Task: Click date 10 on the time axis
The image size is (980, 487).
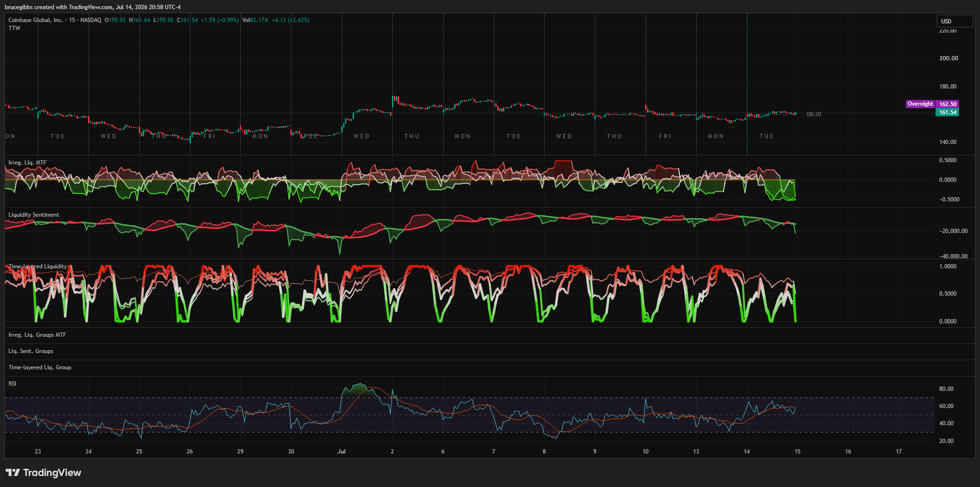Action: (x=646, y=452)
